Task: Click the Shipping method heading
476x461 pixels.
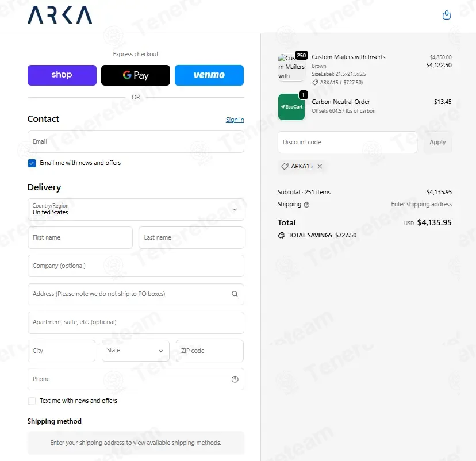Action: (x=55, y=421)
